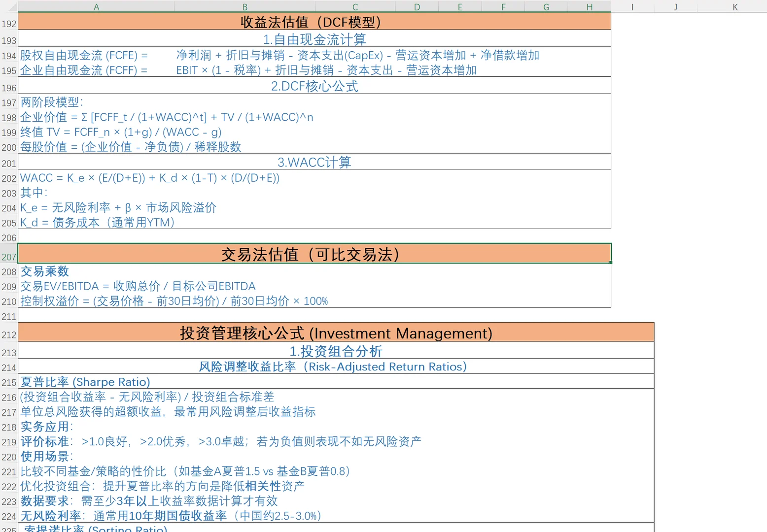Select row header 207
Viewport: 767px width, 532px height.
pos(8,257)
